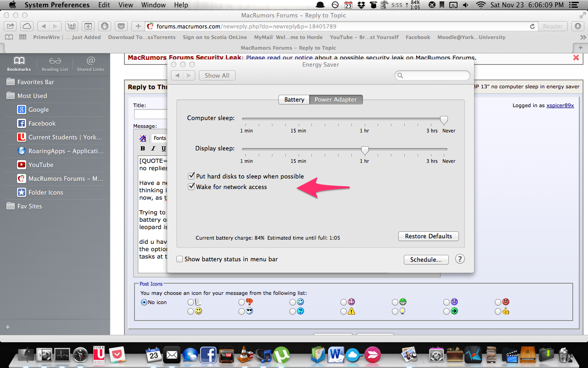Add a new Safari tab
This screenshot has width=588, height=368.
[x=581, y=48]
